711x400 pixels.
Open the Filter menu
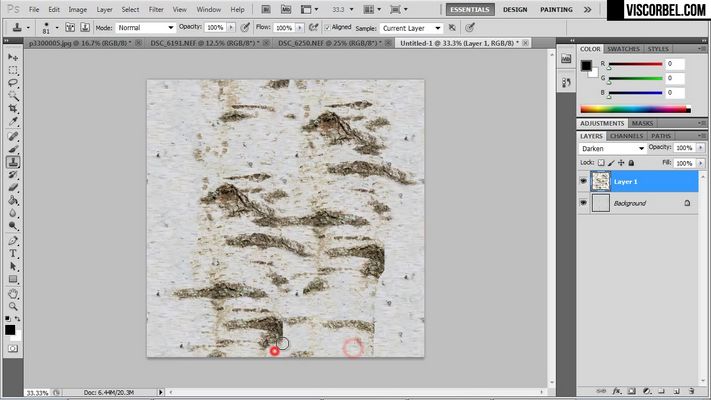[x=156, y=10]
